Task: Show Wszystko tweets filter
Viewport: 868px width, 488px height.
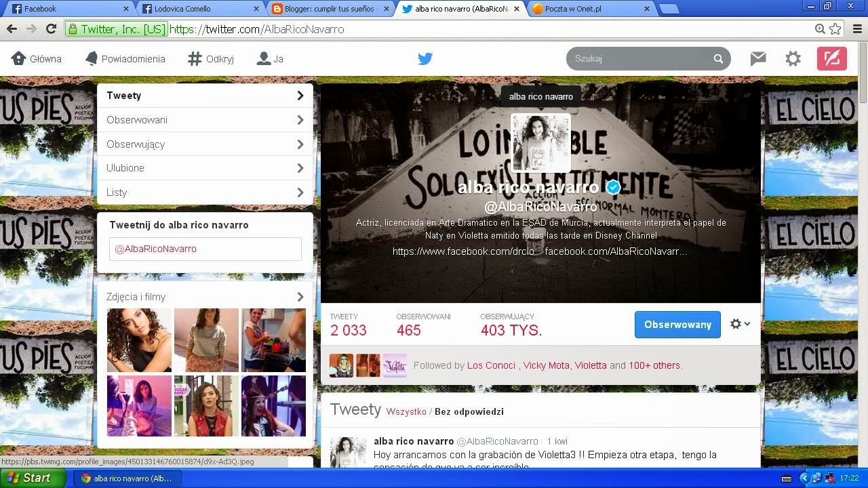Action: [x=406, y=411]
